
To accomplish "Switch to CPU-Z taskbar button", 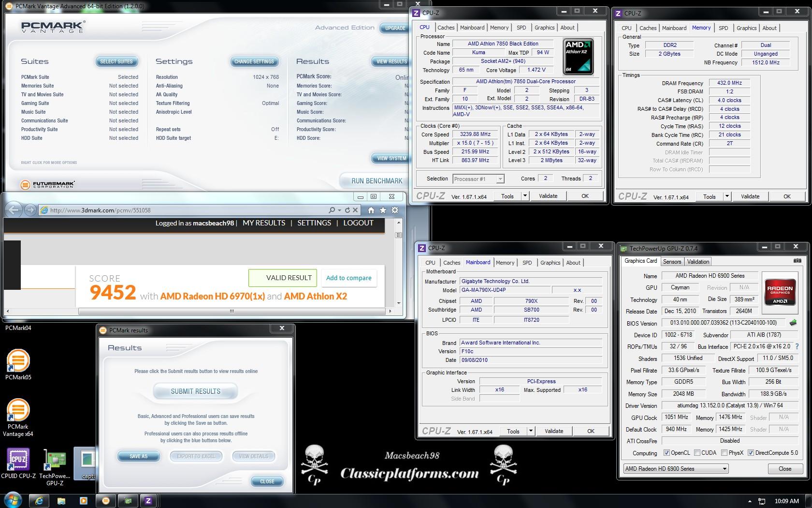I will (x=148, y=501).
